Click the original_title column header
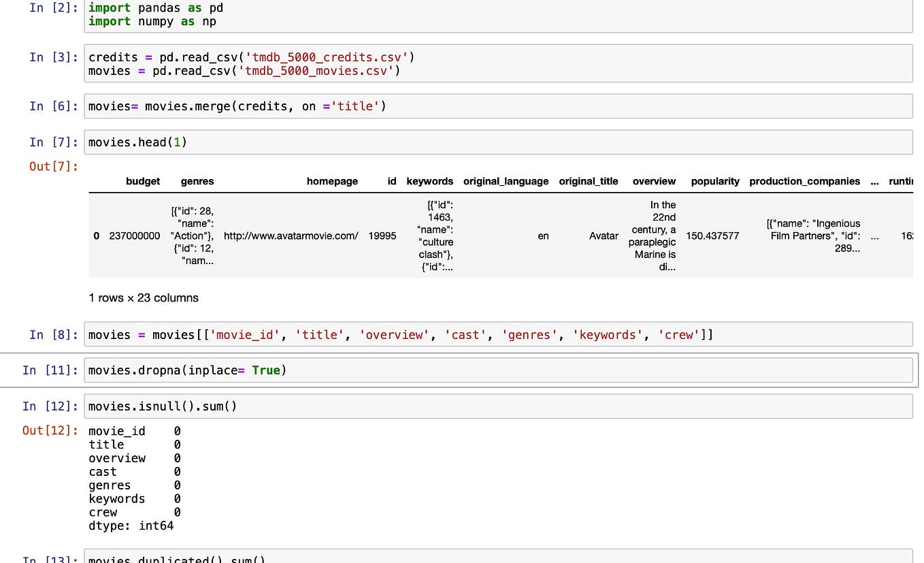 (x=589, y=181)
